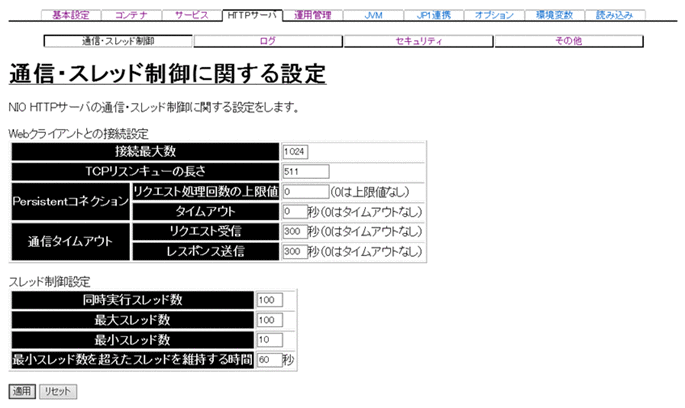Click the 接続最大数 input field
685x408 pixels.
(x=295, y=152)
